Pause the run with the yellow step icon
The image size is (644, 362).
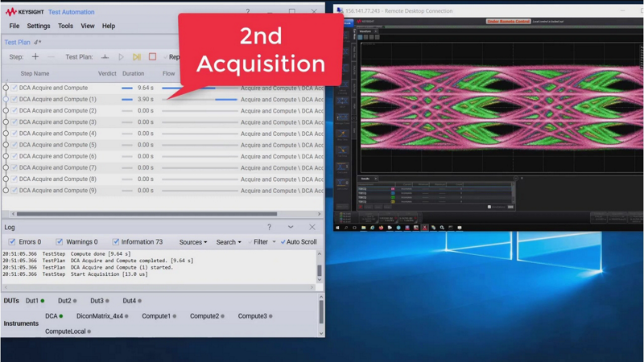[137, 56]
